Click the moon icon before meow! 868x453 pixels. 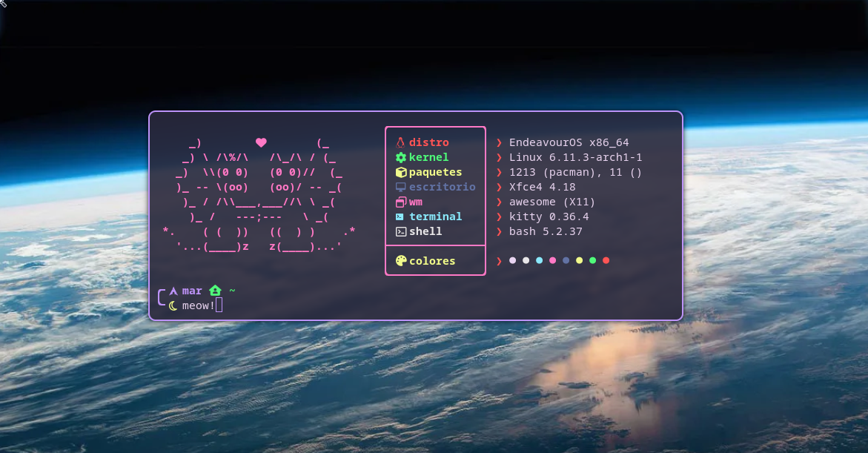click(x=173, y=305)
